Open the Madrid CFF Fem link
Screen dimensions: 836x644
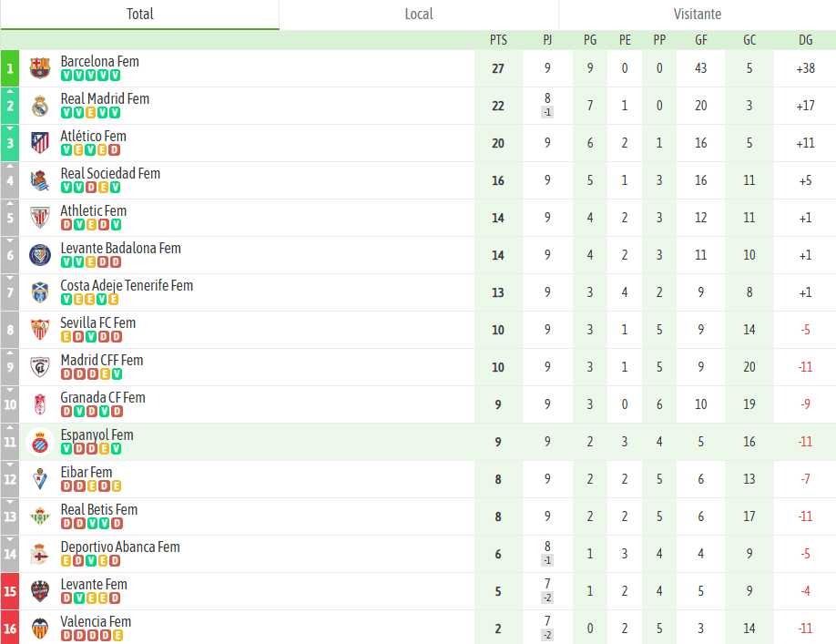(101, 360)
